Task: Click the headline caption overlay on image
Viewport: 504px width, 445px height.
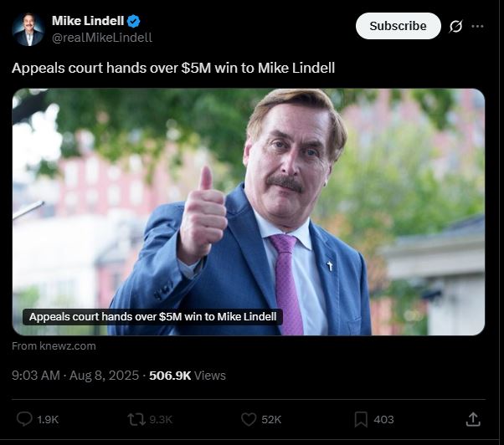Action: [x=152, y=316]
